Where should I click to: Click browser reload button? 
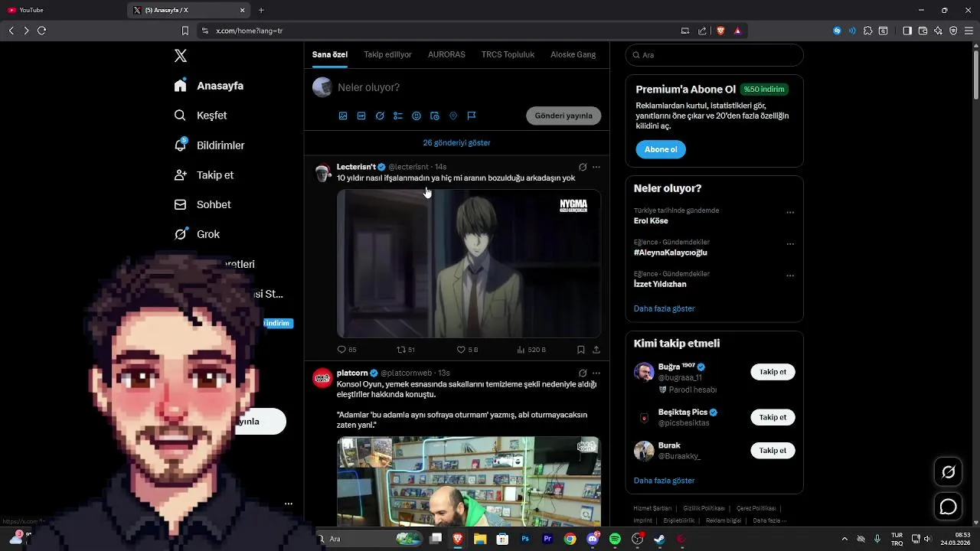[x=41, y=31]
